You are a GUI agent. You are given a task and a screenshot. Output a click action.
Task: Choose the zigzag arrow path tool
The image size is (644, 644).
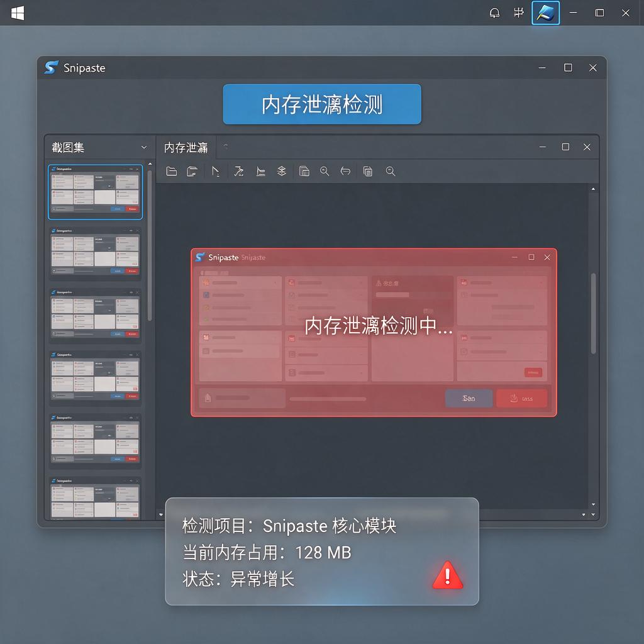tap(238, 171)
